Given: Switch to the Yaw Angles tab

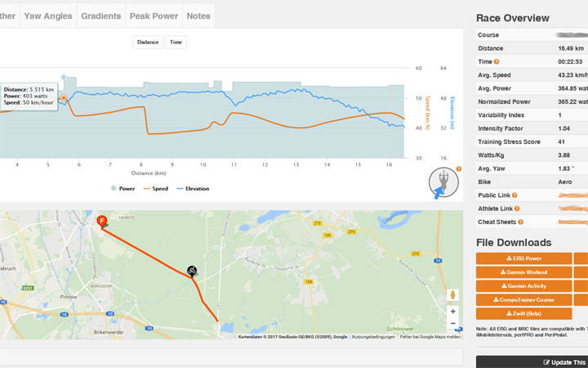Looking at the screenshot, I should pos(47,16).
